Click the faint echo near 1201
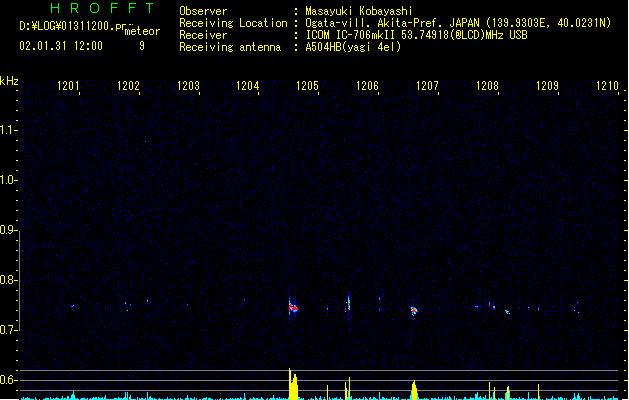Image resolution: width=629 pixels, height=400 pixels. [x=73, y=306]
